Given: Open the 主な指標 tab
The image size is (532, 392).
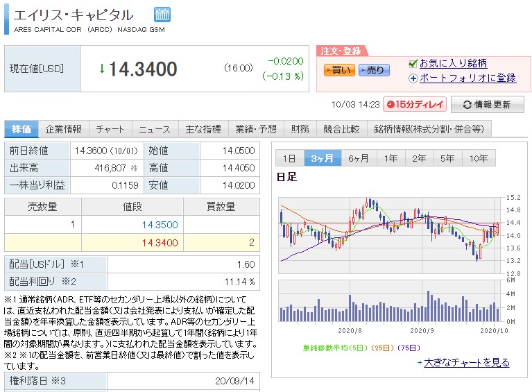Looking at the screenshot, I should (x=203, y=129).
